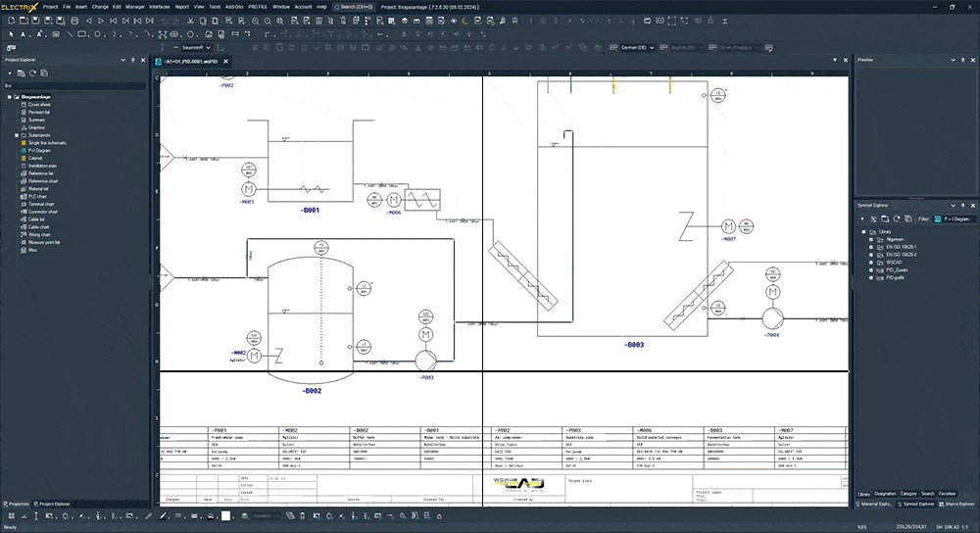This screenshot has height=533, width=980.
Task: Click the Zoom in magnifier icon
Action: (255, 21)
